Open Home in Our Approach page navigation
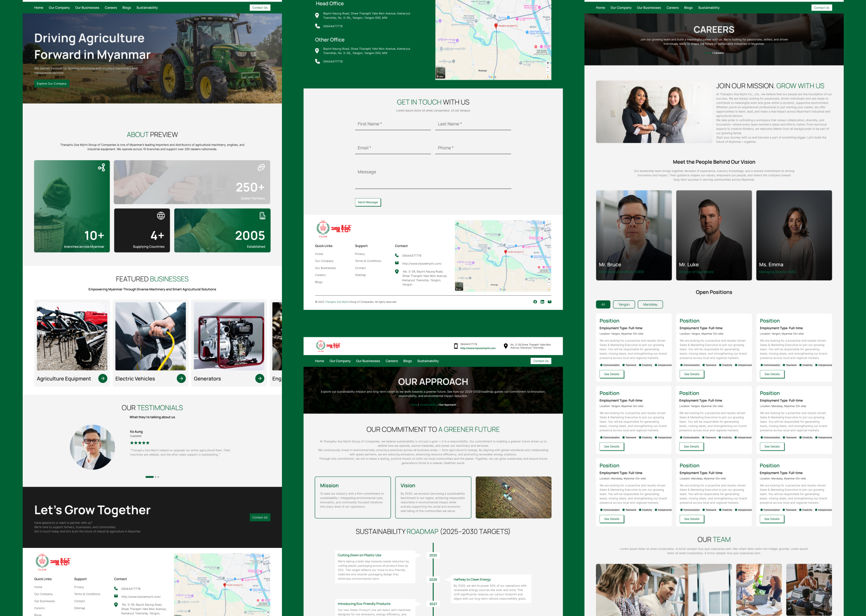 [x=319, y=361]
